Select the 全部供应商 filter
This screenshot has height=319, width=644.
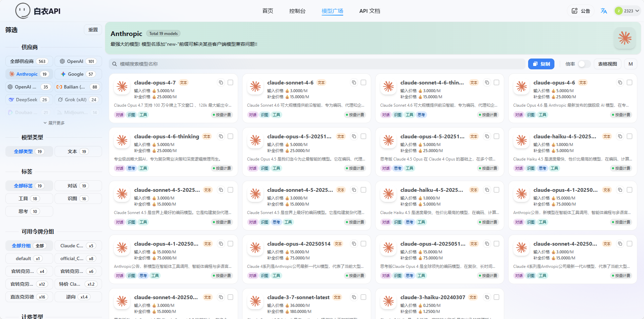[29, 61]
